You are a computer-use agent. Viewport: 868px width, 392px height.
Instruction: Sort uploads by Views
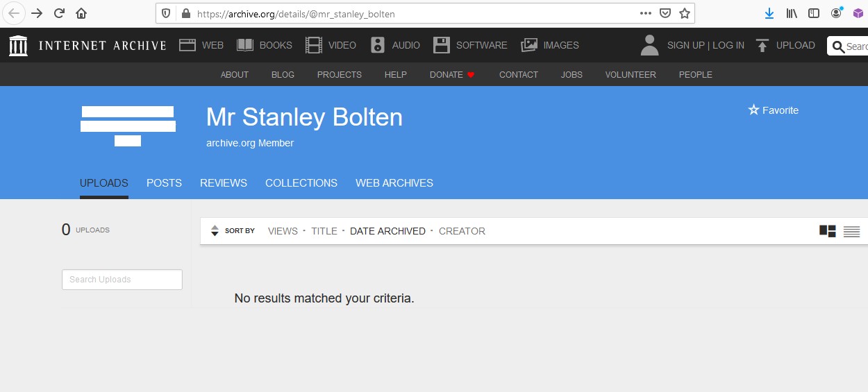coord(283,231)
